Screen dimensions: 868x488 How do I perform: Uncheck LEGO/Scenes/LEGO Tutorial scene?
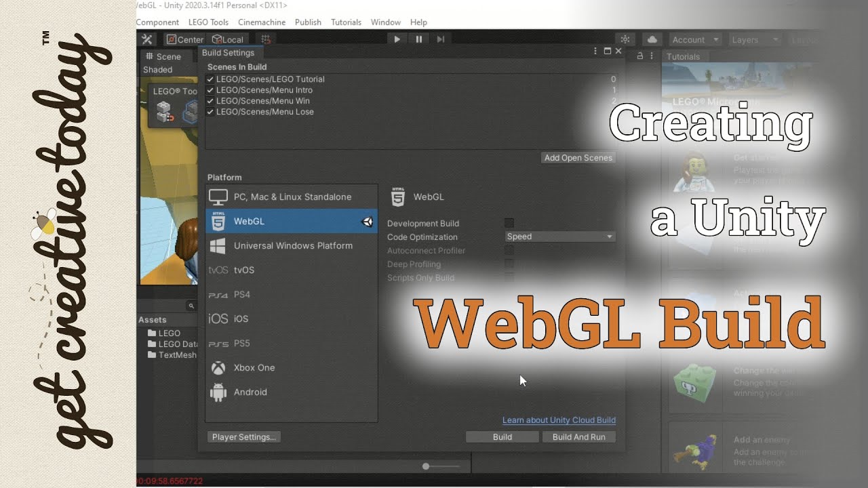[210, 79]
